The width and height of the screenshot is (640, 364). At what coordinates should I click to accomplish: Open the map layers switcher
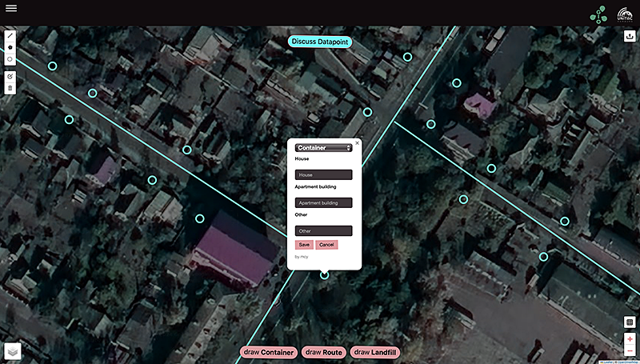(13, 351)
